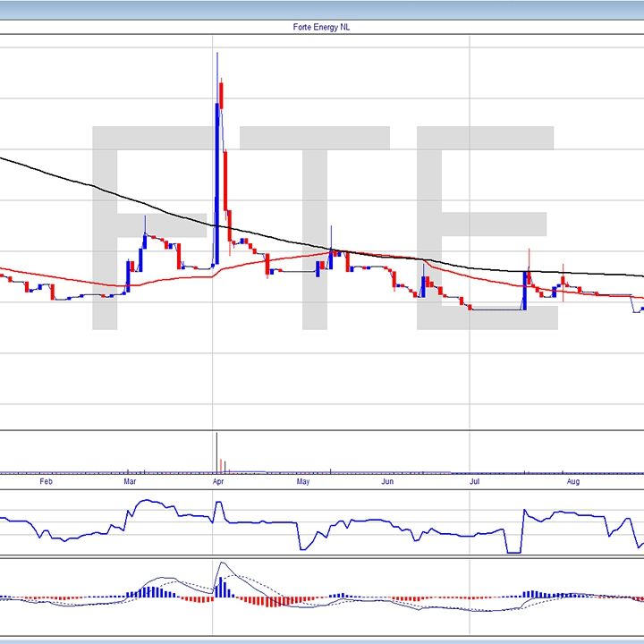Select the Jun label on the date axis
This screenshot has width=644, height=644.
(387, 481)
